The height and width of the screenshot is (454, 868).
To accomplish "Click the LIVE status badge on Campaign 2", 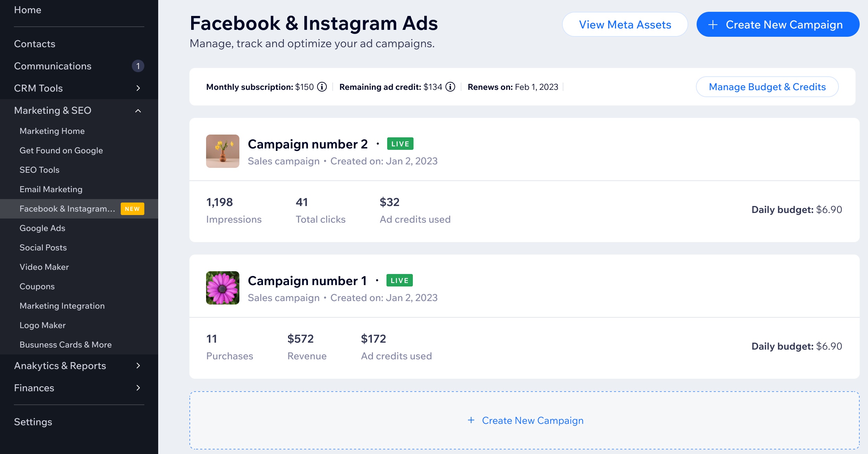I will (400, 144).
